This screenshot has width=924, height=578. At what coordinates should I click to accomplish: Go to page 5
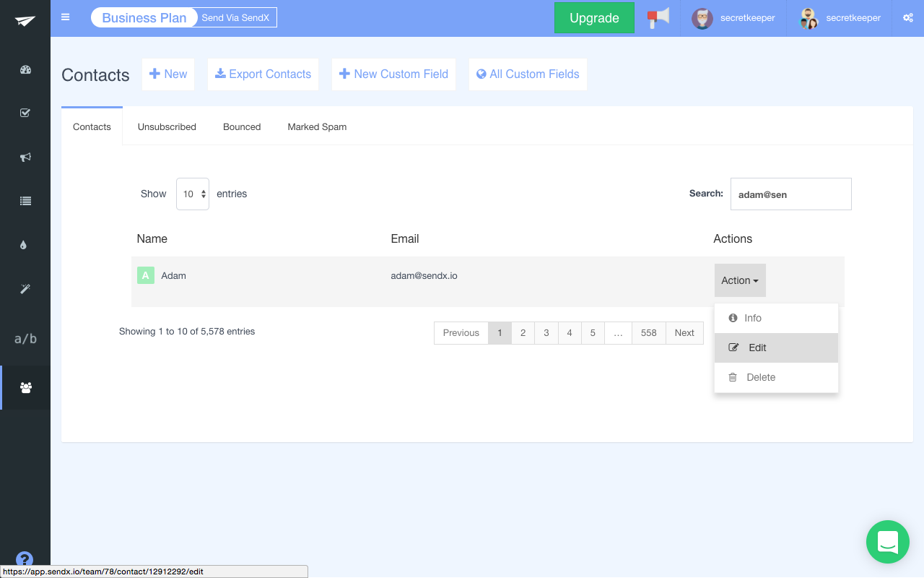593,332
